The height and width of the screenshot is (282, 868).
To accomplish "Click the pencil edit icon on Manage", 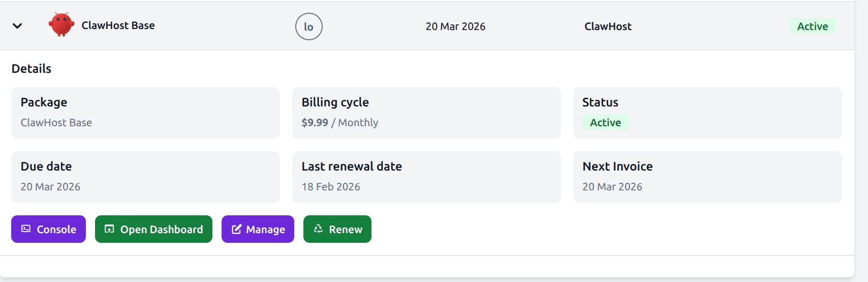I will [236, 230].
